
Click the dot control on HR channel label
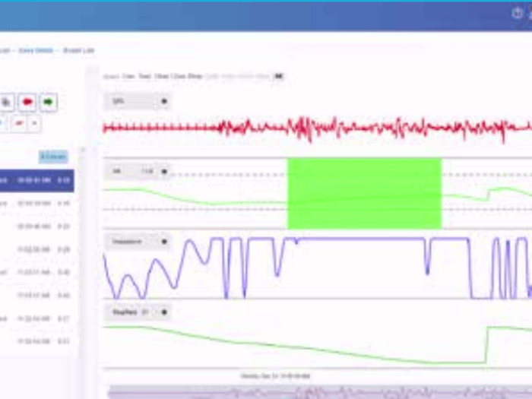(x=164, y=171)
